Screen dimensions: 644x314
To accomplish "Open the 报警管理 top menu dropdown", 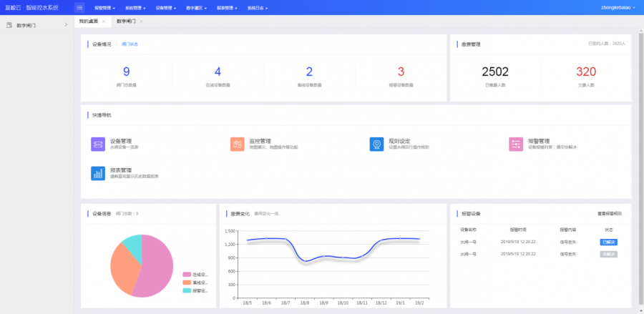I will [104, 8].
